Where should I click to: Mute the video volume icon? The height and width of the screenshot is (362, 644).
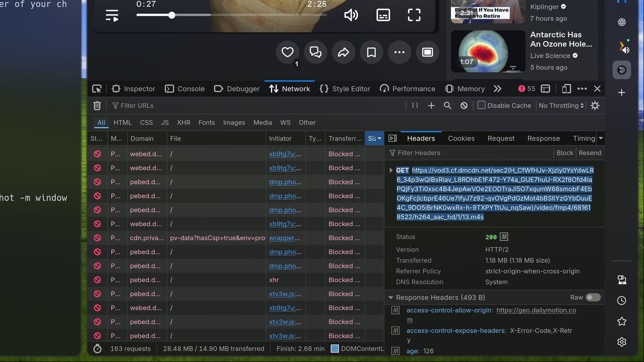point(351,15)
